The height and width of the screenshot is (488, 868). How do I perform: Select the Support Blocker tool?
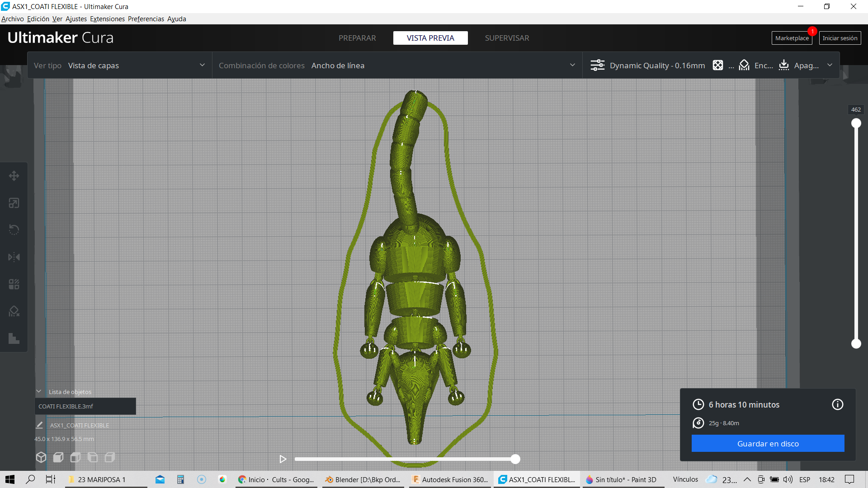14,311
